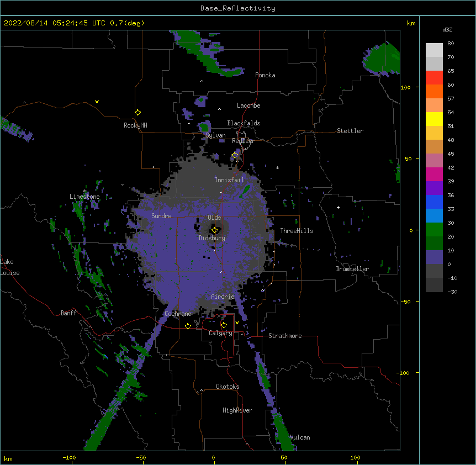Click the Airdrie city label

223,297
